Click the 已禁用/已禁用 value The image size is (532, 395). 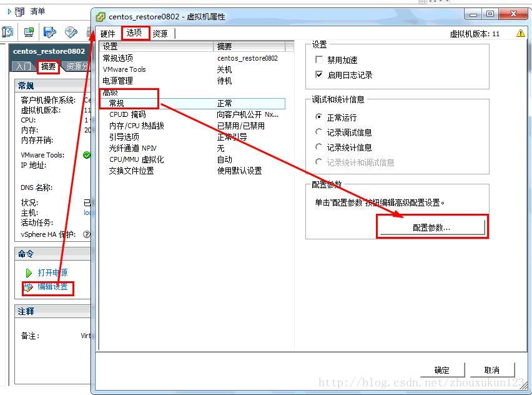(x=241, y=126)
